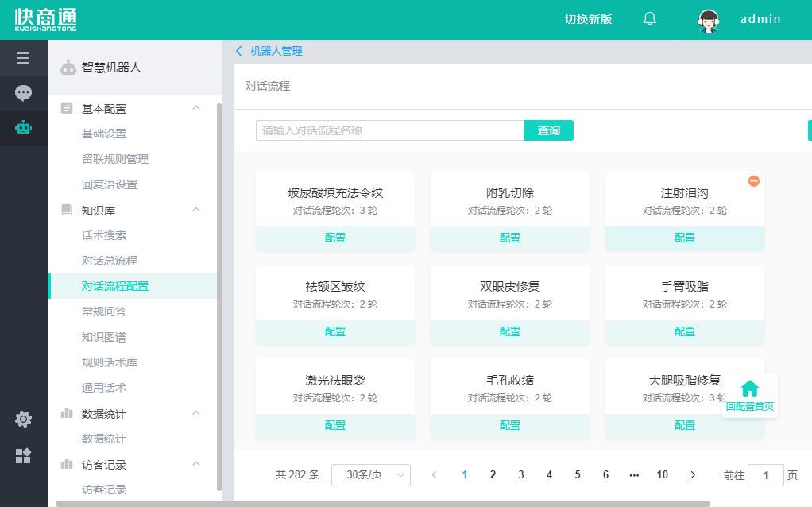Image resolution: width=812 pixels, height=507 pixels.
Task: Open the 30条/页 page size dropdown
Action: pyautogui.click(x=370, y=474)
